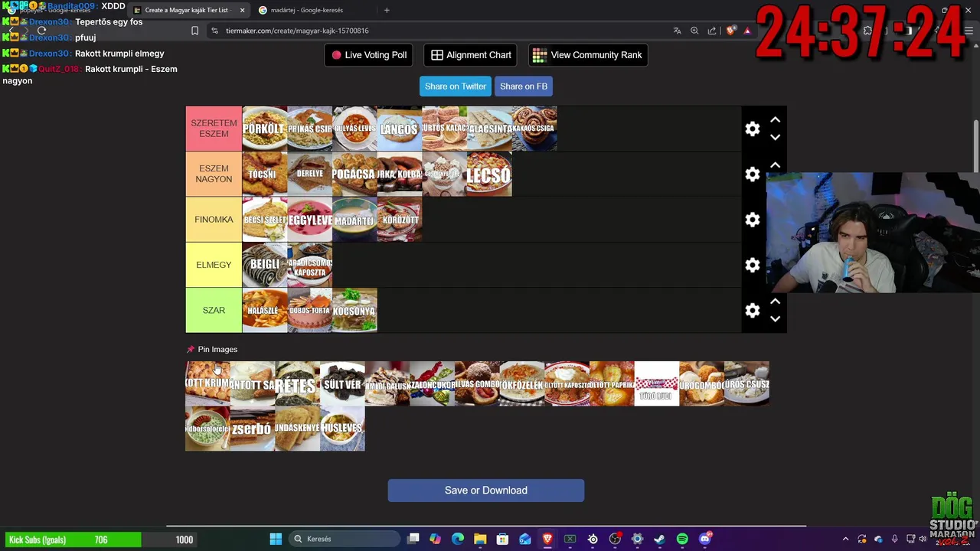980x551 pixels.
Task: Start a Live Voting Poll
Action: coord(369,55)
